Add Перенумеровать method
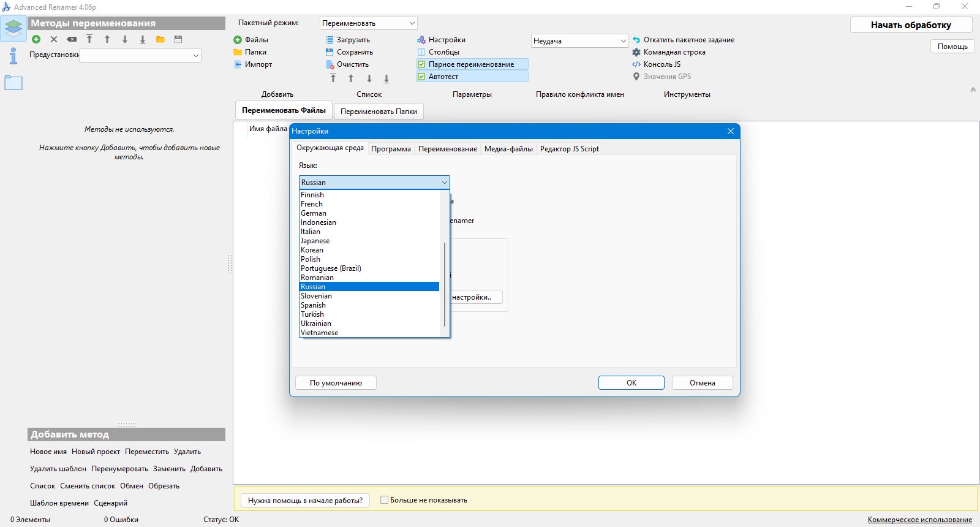Image resolution: width=980 pixels, height=527 pixels. pos(119,469)
